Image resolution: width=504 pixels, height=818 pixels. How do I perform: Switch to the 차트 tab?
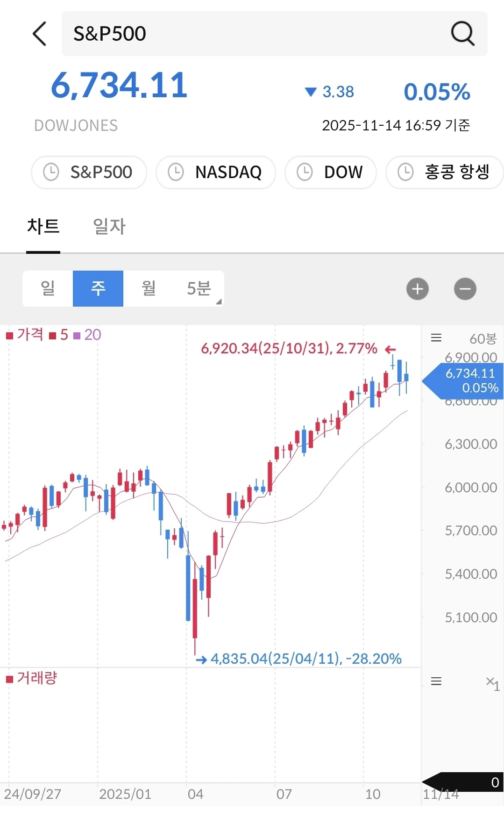pos(43,227)
